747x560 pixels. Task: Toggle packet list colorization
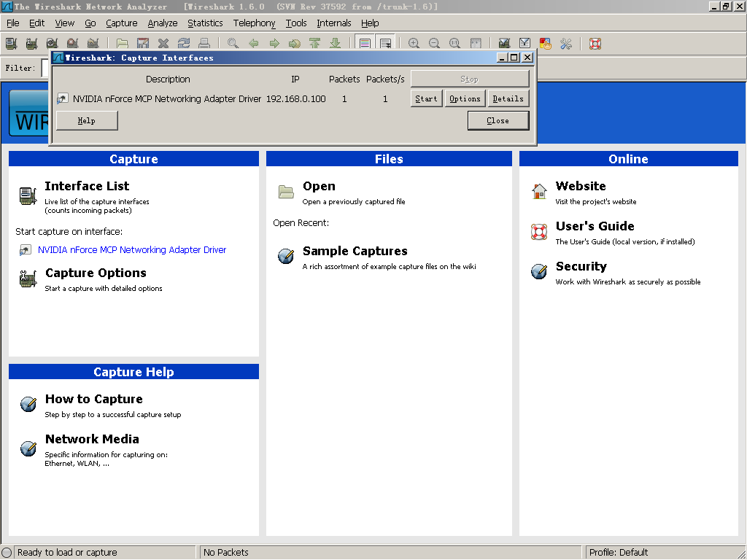coord(365,43)
